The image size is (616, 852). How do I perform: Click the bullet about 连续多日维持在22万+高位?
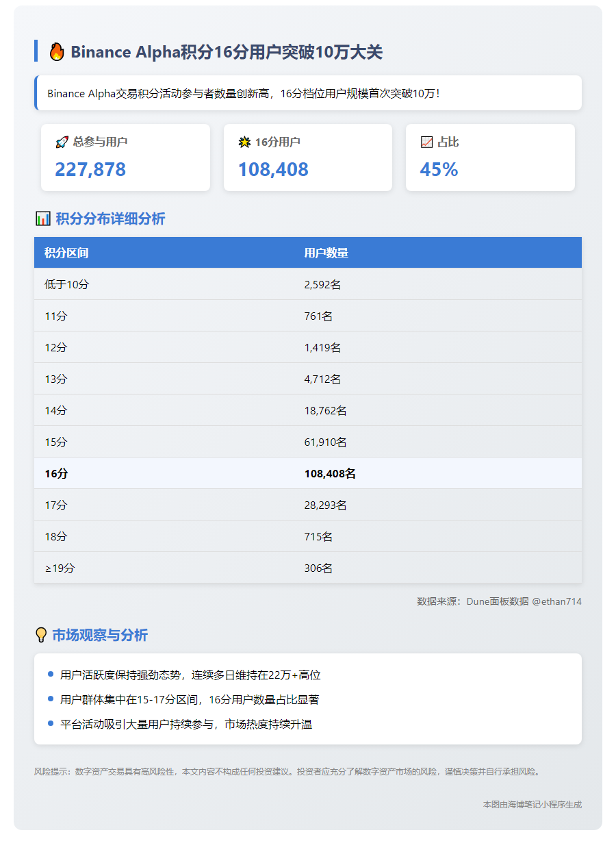tap(190, 675)
